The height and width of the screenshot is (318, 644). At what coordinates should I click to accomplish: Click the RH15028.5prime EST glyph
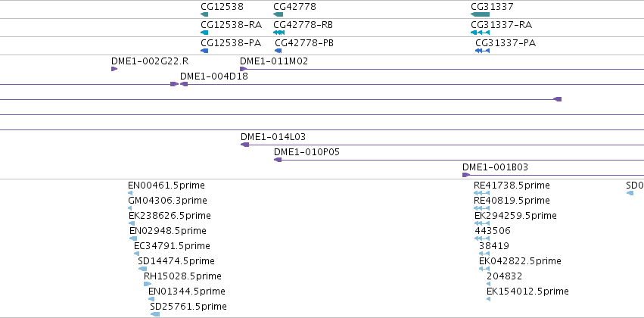pyautogui.click(x=148, y=284)
